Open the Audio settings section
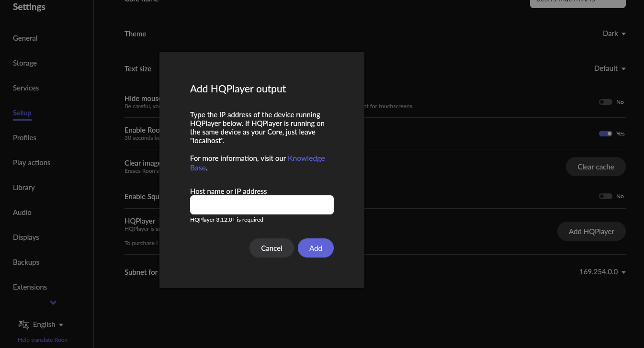644x348 pixels. 22,213
